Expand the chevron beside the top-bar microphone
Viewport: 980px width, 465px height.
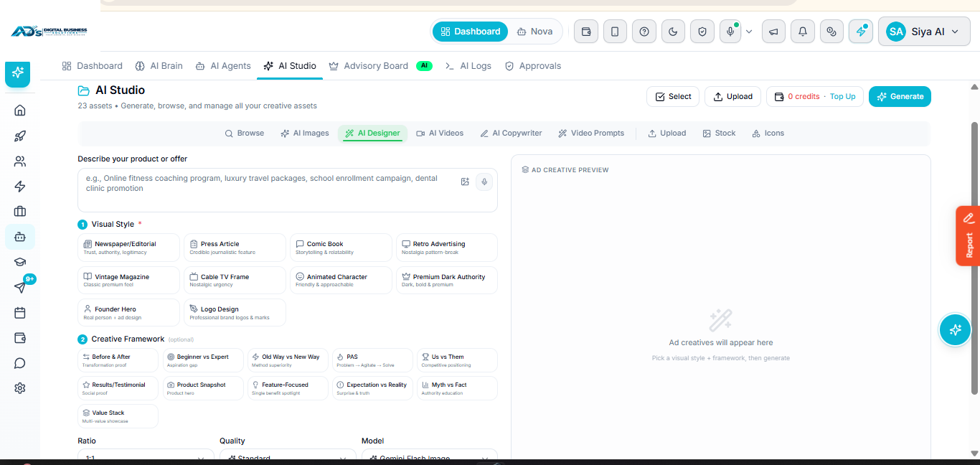[x=749, y=32]
